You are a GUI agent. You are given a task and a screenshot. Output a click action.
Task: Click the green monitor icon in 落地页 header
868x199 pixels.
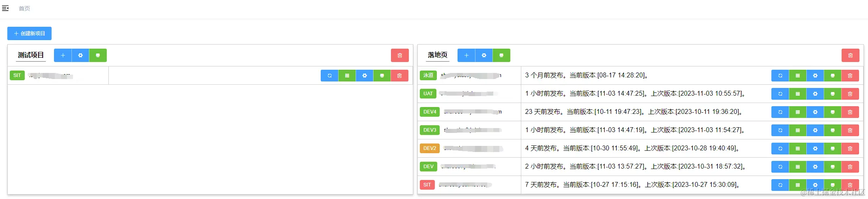(x=501, y=56)
